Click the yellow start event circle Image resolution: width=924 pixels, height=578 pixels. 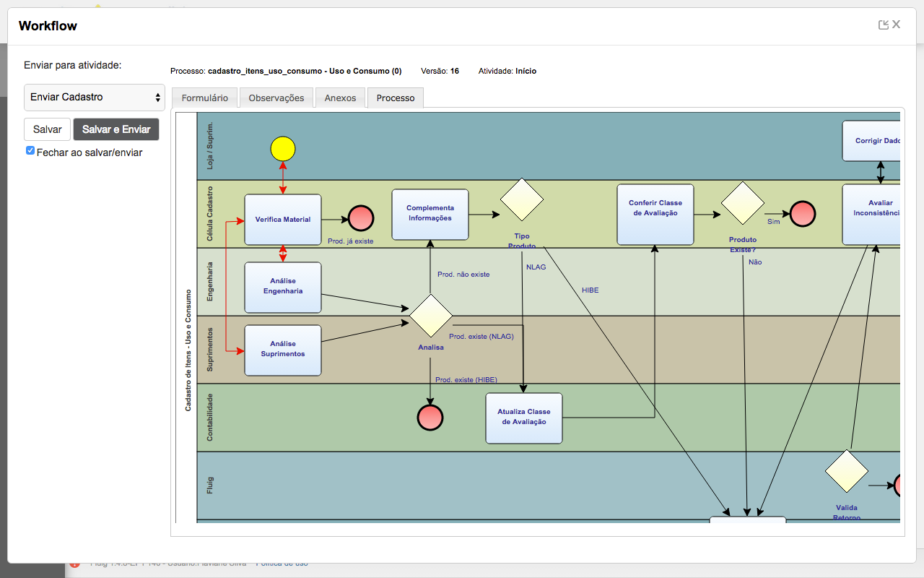(283, 149)
